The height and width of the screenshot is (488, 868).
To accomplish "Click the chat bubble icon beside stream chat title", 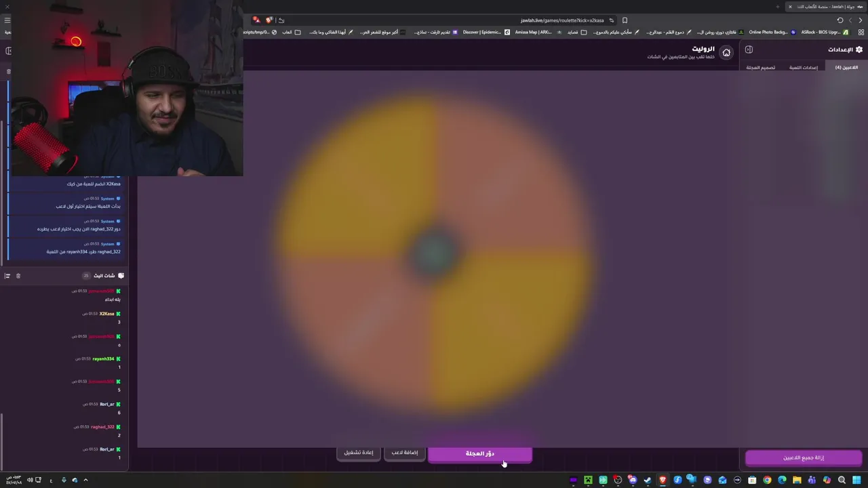I will click(121, 276).
